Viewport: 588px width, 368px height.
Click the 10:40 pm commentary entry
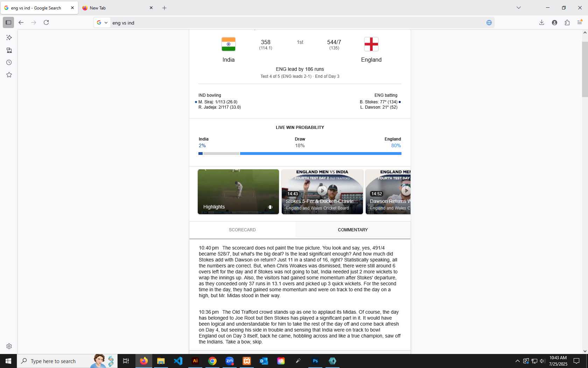(x=299, y=272)
